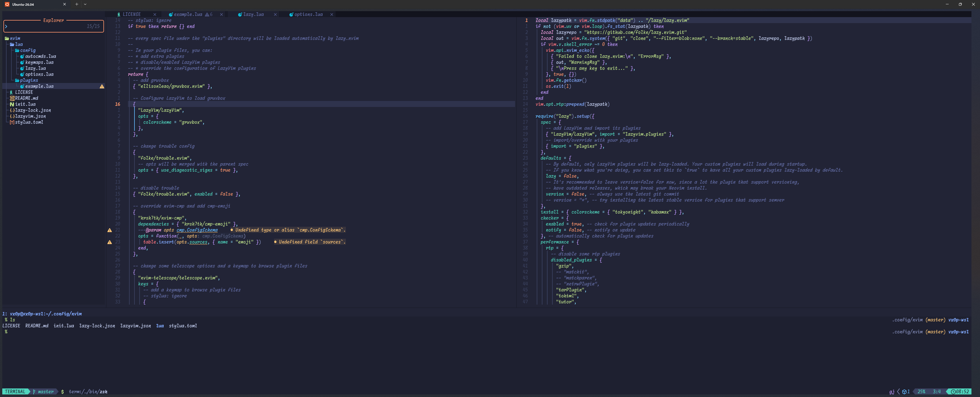The width and height of the screenshot is (980, 397).
Task: Click the Lua icon of example.lua in Explorer
Action: (22, 86)
